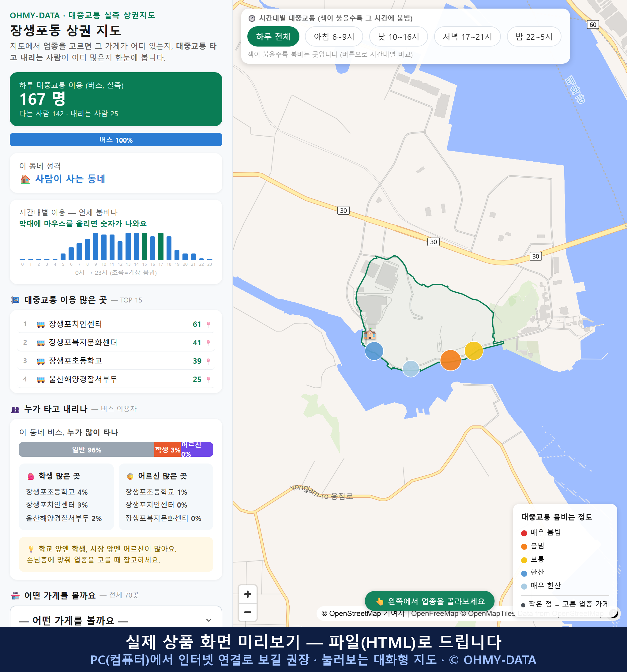Select the 장생포치안센터 row in TOP list
Screen dimensions: 627x672
tap(116, 324)
